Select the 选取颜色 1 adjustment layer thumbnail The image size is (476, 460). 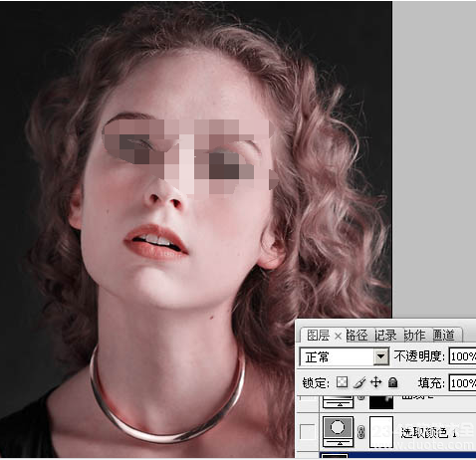338,432
